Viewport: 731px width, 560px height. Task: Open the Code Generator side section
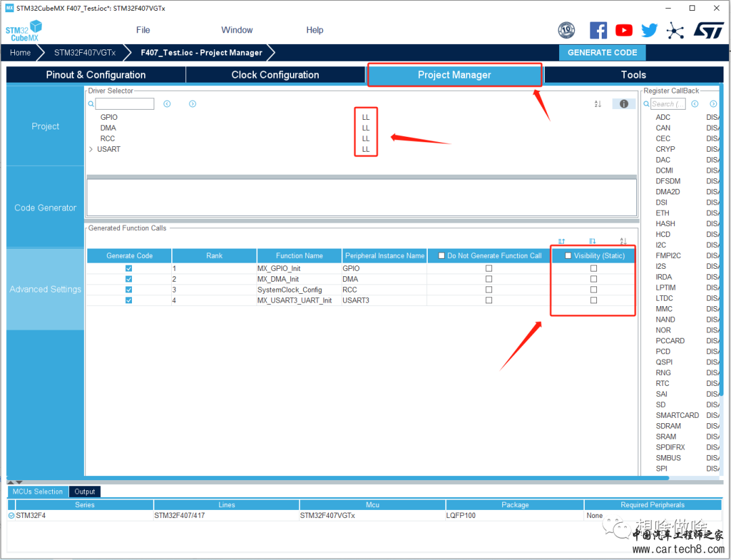[x=45, y=208]
